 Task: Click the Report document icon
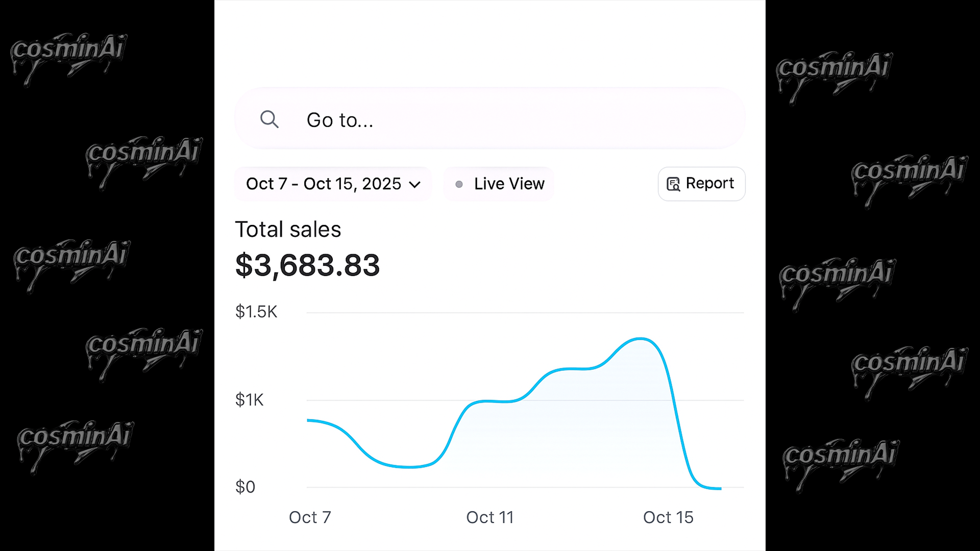point(673,184)
